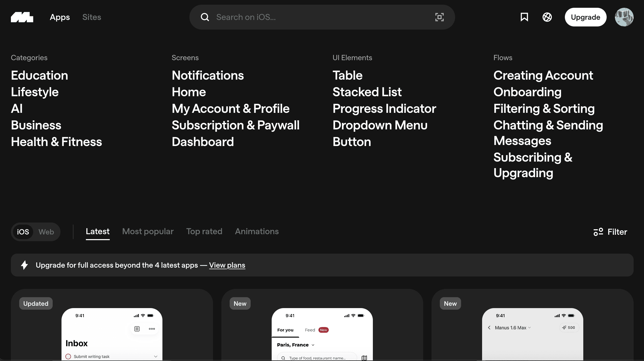
Task: Select iOS platform toggle
Action: click(23, 232)
